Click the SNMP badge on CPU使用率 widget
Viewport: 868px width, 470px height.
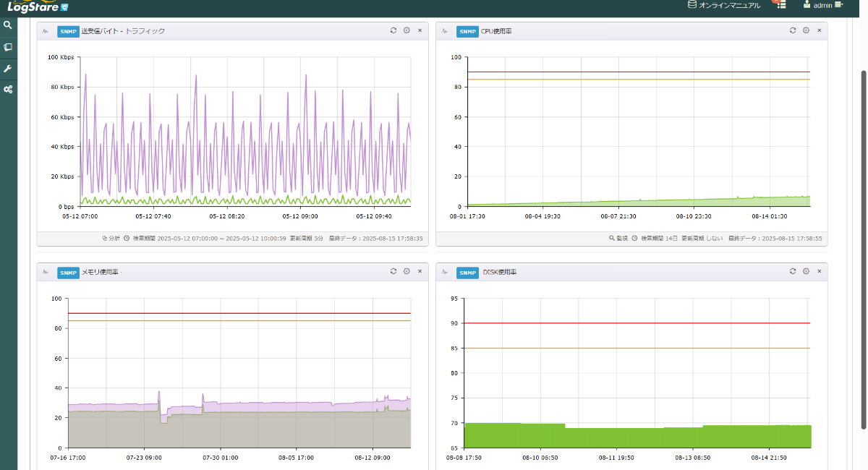pos(467,31)
